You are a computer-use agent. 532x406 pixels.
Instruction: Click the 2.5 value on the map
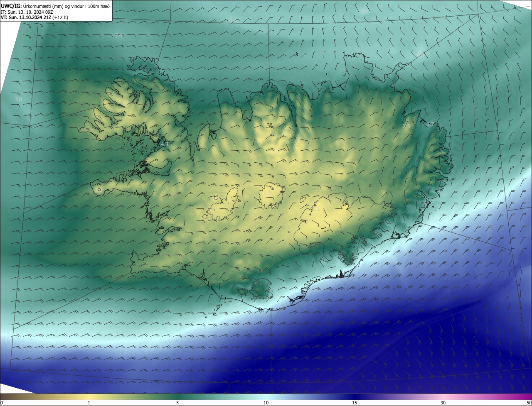[406, 126]
